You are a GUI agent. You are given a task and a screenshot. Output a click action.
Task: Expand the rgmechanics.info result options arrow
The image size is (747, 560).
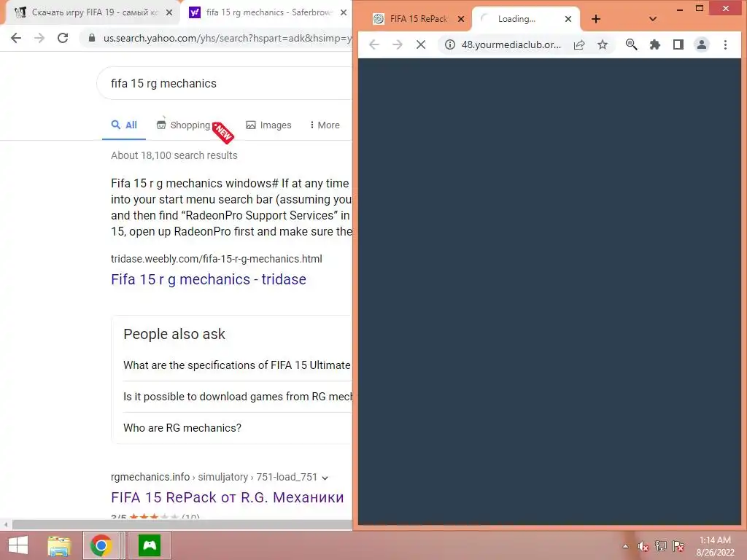(x=325, y=478)
